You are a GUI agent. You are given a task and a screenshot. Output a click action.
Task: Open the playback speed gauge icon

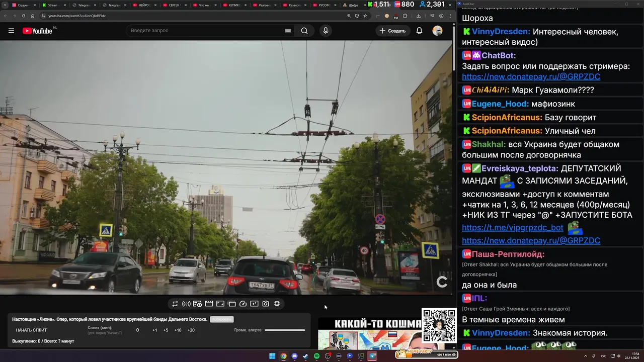tap(243, 304)
